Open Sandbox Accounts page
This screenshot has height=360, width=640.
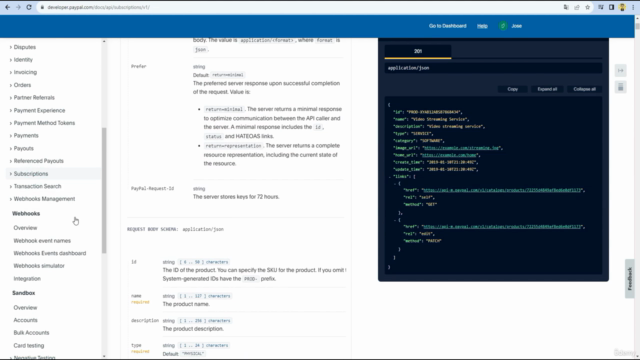(x=25, y=320)
